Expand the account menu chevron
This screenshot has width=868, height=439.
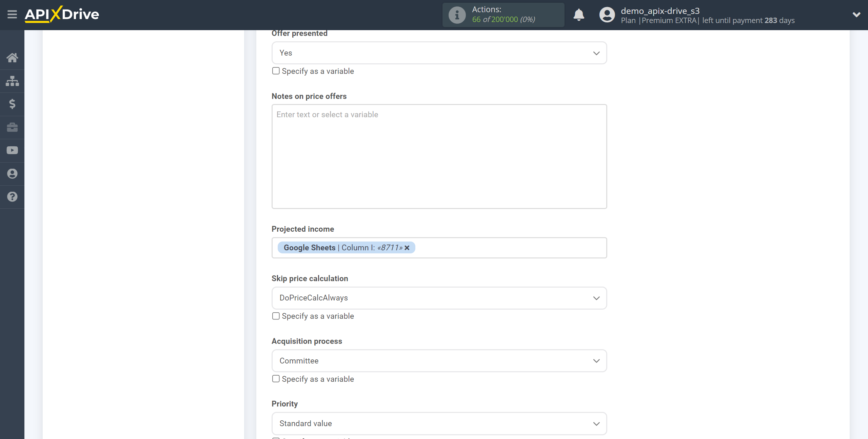point(856,15)
